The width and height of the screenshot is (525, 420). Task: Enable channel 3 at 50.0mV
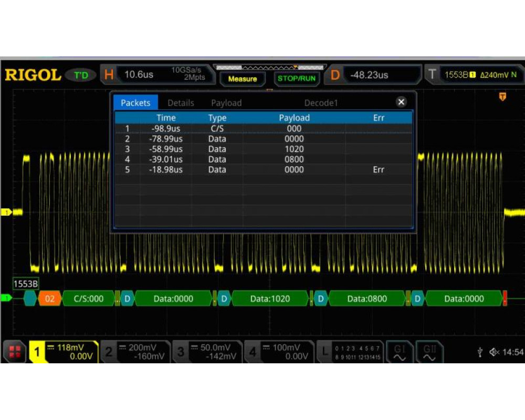(x=208, y=352)
